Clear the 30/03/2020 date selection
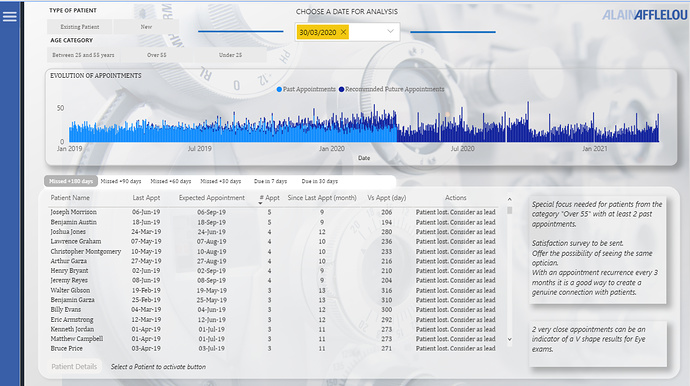Image resolution: width=690 pixels, height=386 pixels. coord(344,32)
